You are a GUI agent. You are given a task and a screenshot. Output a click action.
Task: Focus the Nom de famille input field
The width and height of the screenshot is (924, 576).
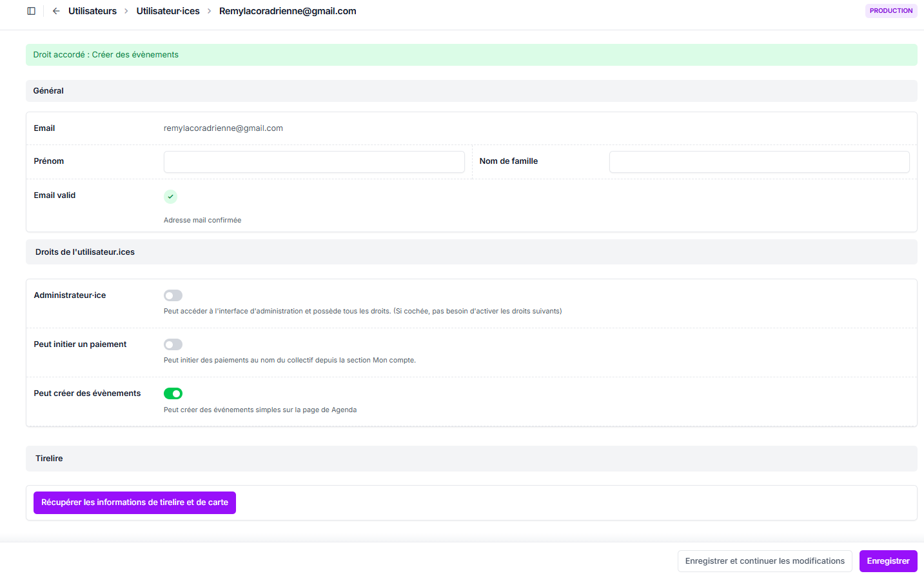(759, 162)
